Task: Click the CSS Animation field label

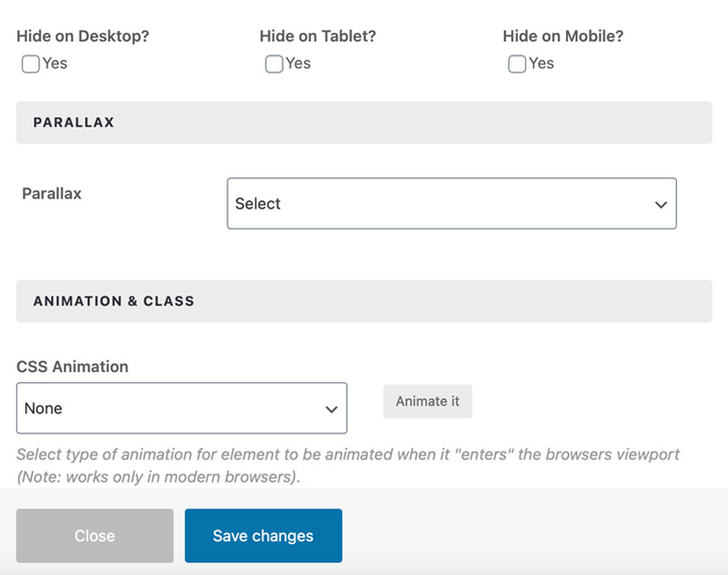Action: (x=73, y=367)
